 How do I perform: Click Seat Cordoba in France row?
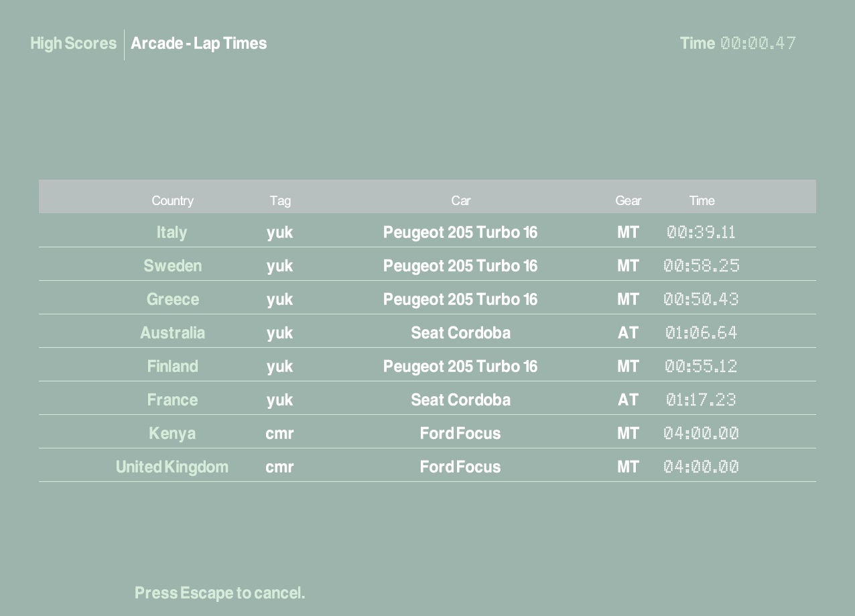point(460,399)
